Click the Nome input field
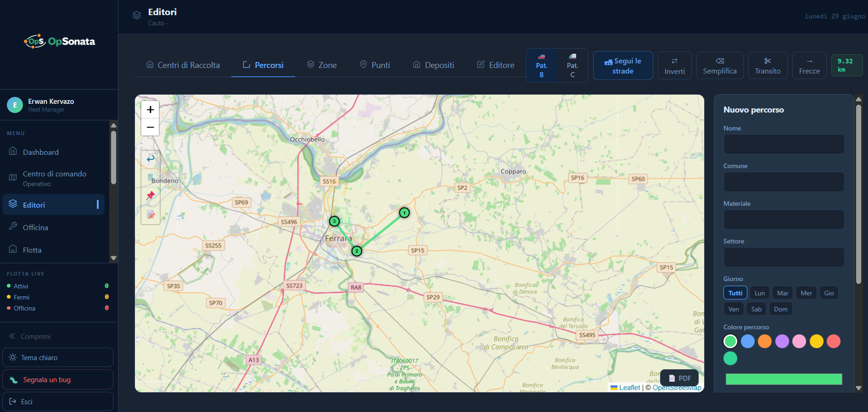This screenshot has height=412, width=868. [x=784, y=144]
